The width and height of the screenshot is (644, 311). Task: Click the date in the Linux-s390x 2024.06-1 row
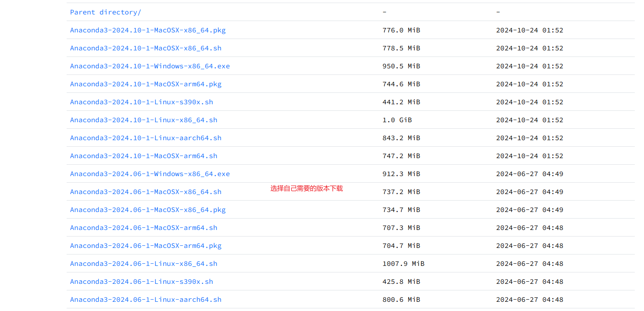coord(530,282)
